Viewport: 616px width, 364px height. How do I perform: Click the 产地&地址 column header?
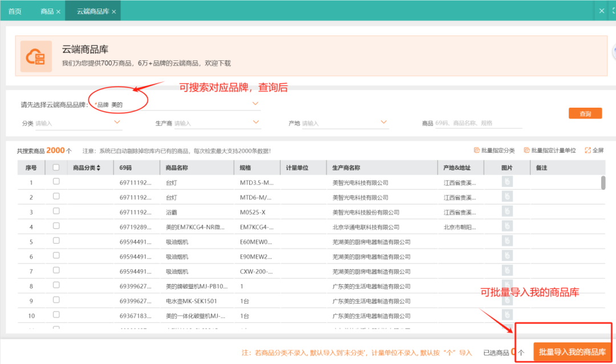point(461,167)
